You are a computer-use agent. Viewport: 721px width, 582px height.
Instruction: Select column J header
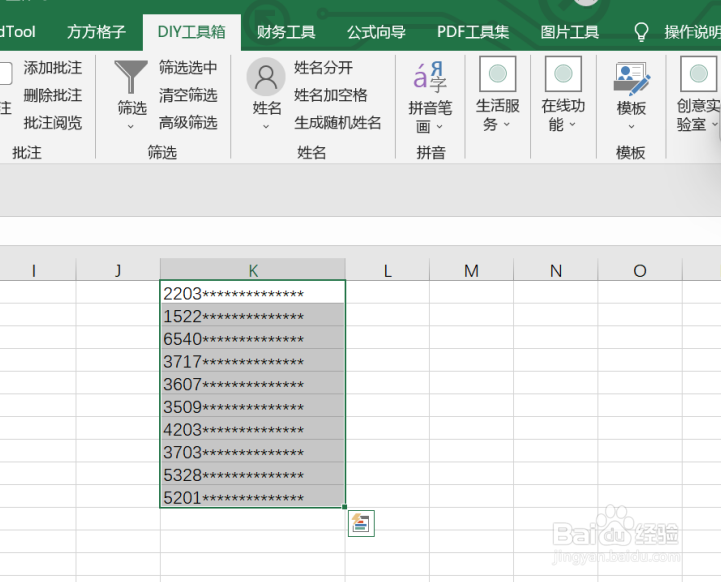coord(118,270)
